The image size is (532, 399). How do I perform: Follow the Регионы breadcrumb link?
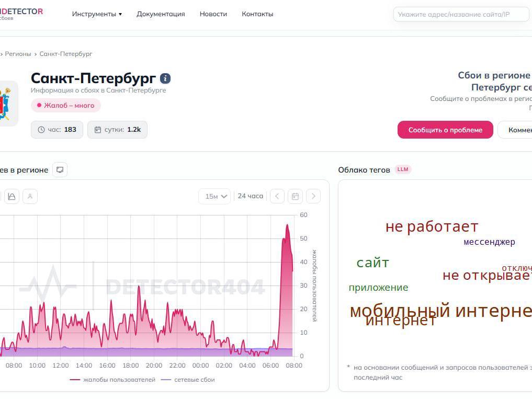18,54
